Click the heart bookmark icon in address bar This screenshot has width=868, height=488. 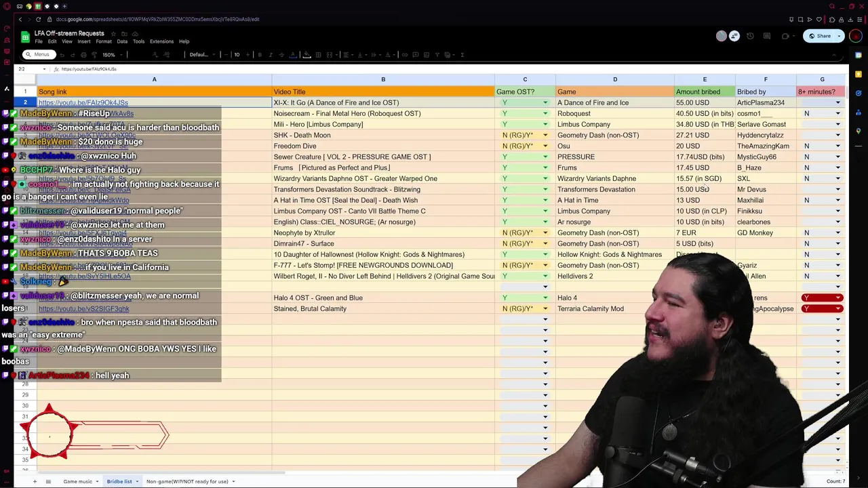point(818,20)
